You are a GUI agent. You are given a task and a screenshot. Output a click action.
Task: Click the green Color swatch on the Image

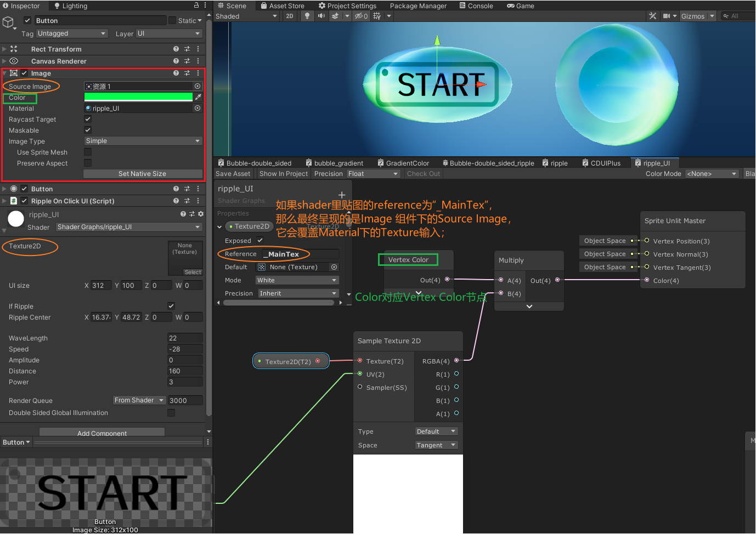coord(138,97)
